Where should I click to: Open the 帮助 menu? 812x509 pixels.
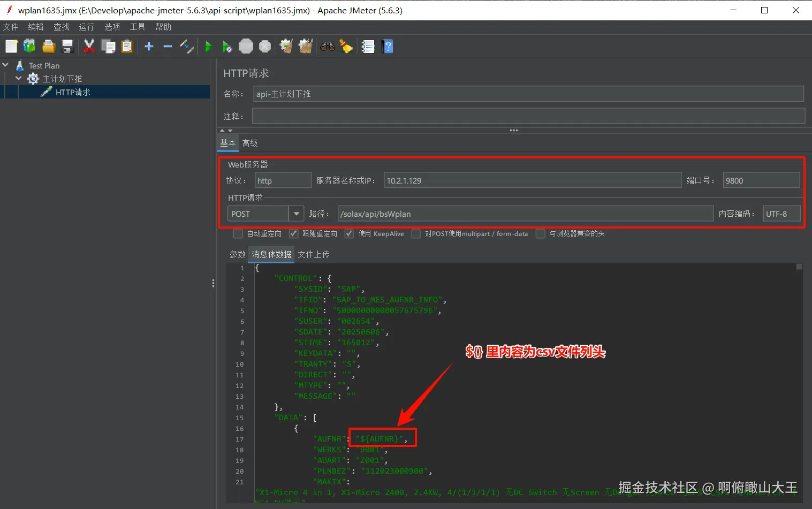click(x=163, y=27)
